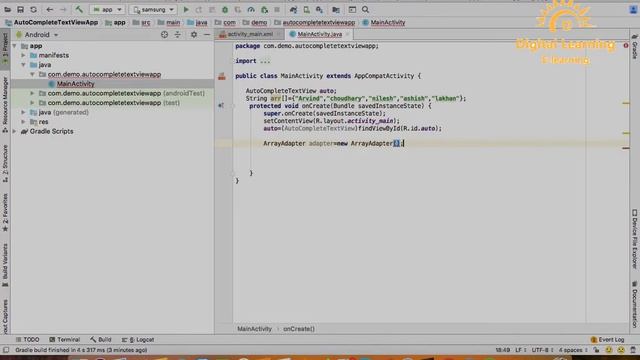Click the read-only lock status icon

596,350
